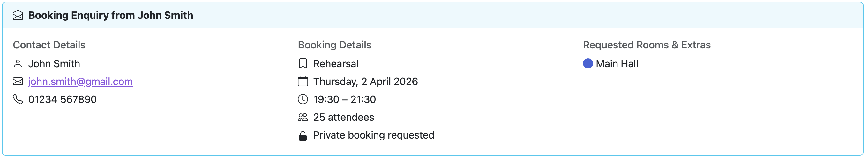Click the person icon beside John Smith
868x158 pixels.
(x=18, y=63)
